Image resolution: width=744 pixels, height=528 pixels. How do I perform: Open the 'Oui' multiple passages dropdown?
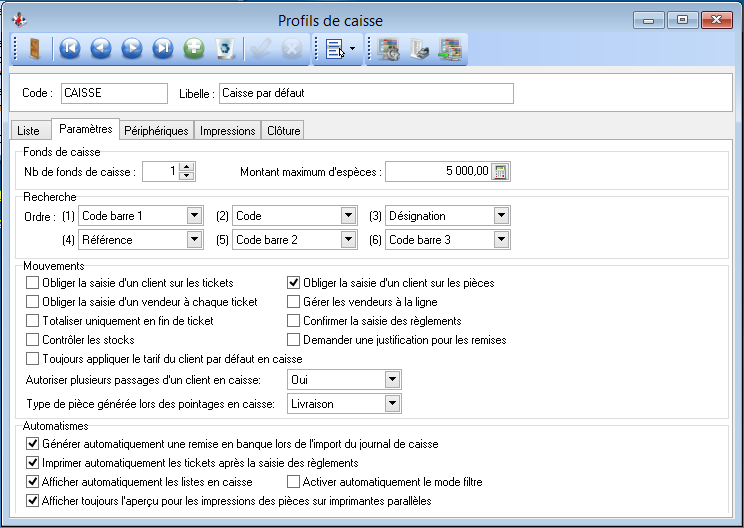click(392, 380)
